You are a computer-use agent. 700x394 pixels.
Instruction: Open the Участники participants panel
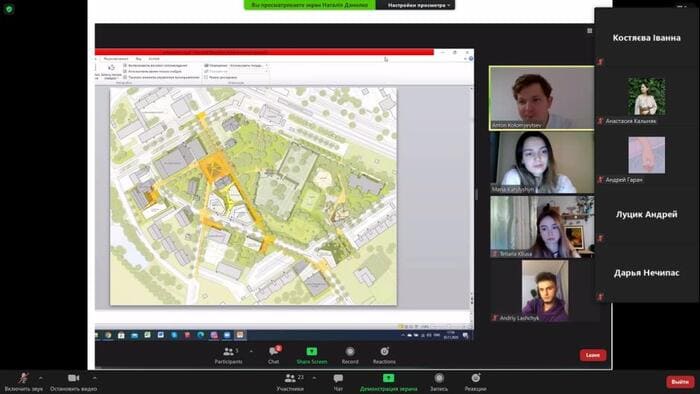pos(290,378)
